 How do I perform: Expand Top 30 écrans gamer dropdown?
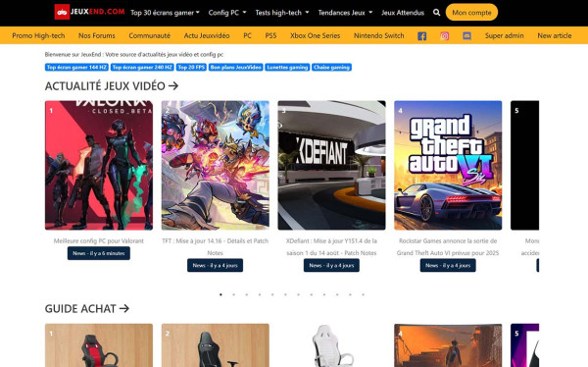click(x=165, y=13)
